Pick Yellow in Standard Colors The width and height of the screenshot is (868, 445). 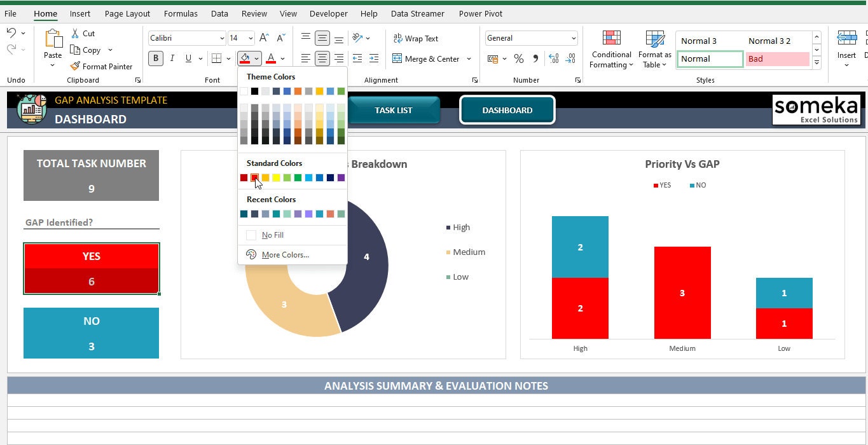tap(276, 178)
